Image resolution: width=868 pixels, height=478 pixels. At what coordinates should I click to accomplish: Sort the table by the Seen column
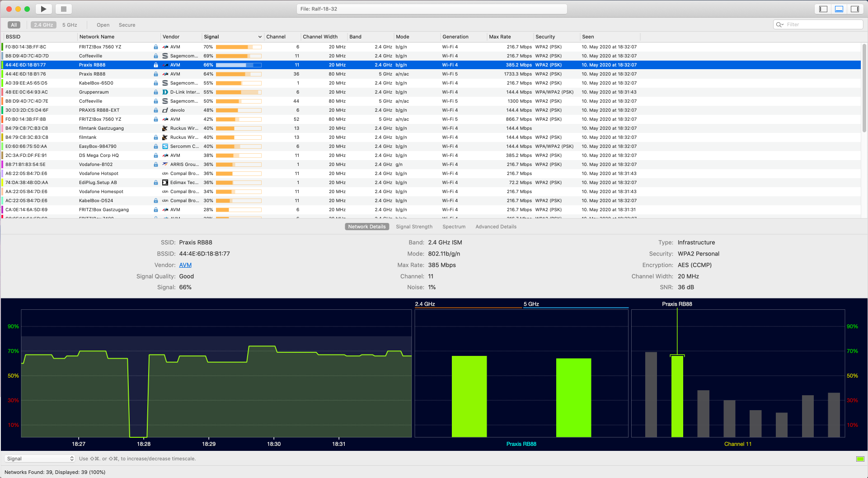pyautogui.click(x=610, y=37)
